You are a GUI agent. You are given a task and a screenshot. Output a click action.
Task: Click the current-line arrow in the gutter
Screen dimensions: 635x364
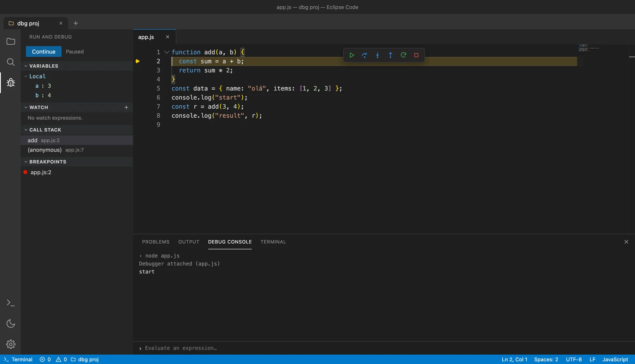138,61
